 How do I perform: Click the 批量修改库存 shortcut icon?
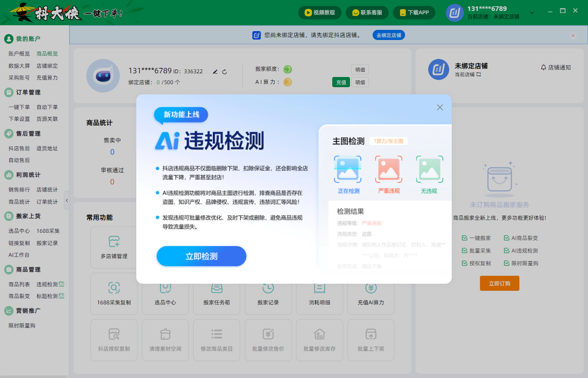click(320, 334)
